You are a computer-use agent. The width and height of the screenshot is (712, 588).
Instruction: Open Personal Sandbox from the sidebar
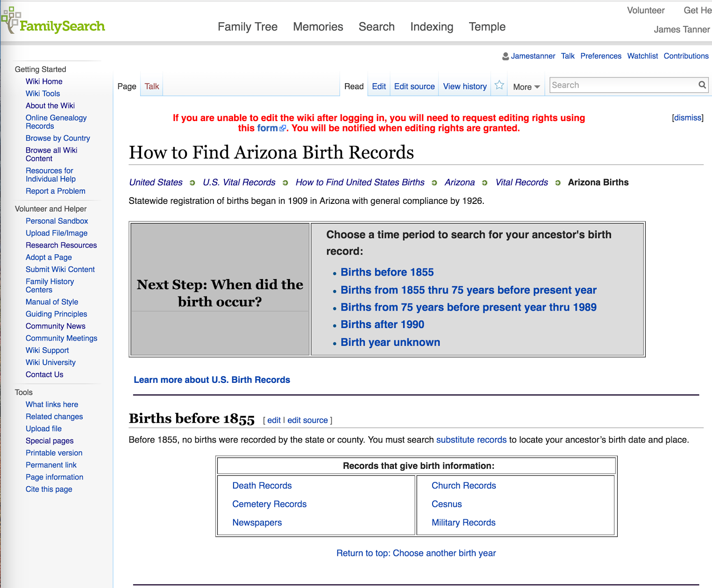57,221
